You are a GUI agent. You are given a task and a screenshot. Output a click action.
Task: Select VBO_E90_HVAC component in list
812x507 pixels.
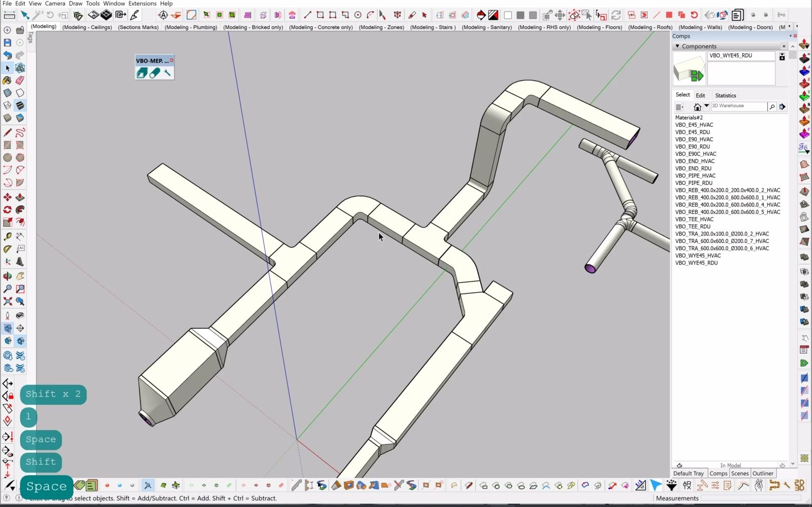(x=694, y=140)
